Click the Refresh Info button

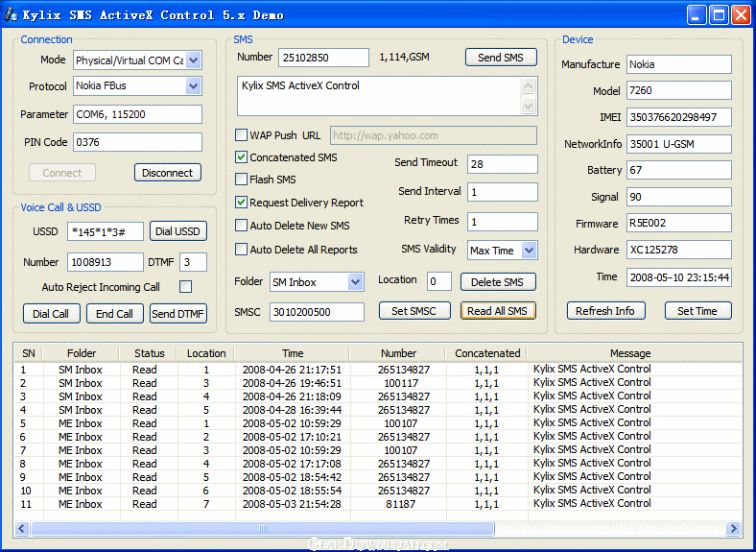605,311
